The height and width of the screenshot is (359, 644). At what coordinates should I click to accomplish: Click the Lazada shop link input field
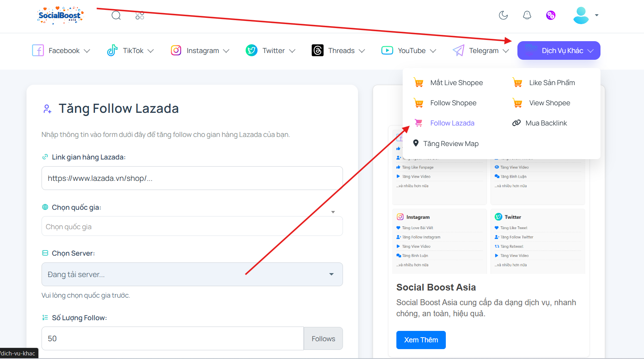(x=192, y=178)
